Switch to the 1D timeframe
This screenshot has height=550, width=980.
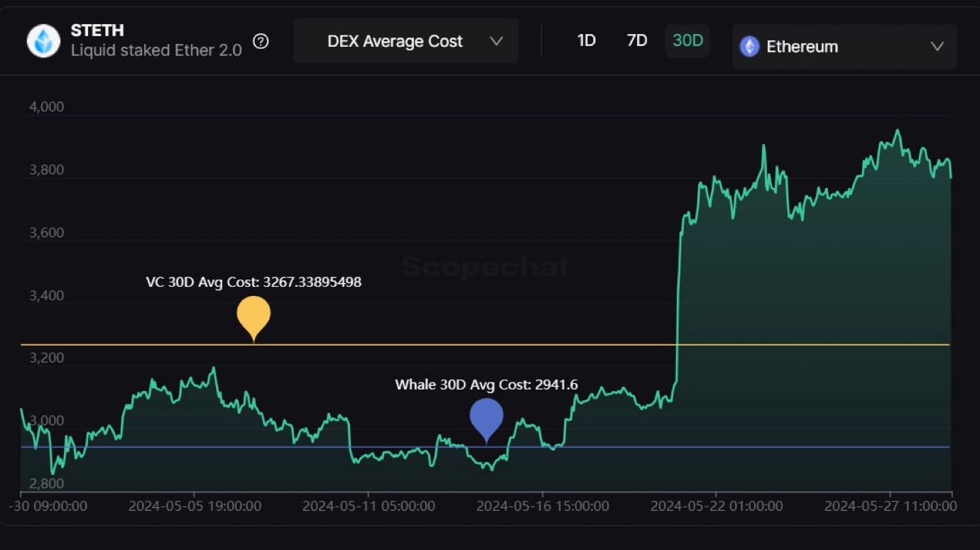click(x=586, y=40)
